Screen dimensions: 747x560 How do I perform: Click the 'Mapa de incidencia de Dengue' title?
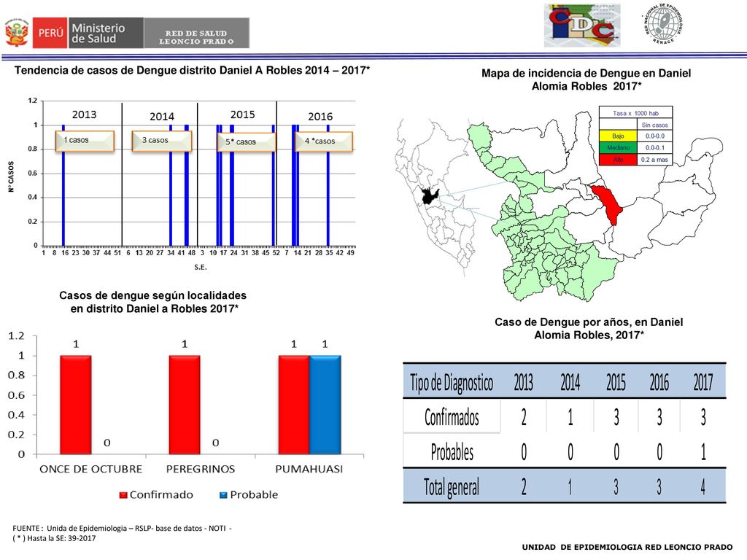click(587, 79)
